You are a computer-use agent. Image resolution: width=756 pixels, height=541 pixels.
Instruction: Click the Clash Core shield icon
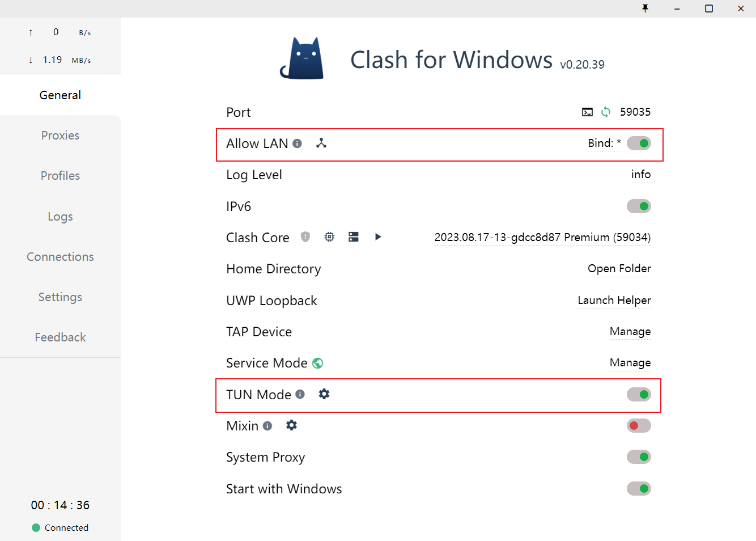305,237
